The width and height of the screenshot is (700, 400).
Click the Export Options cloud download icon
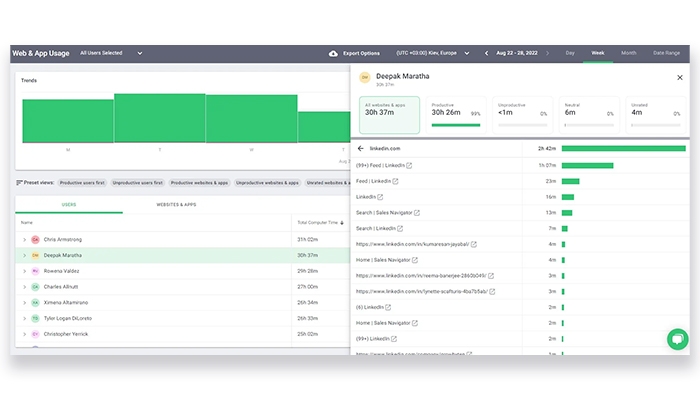pyautogui.click(x=333, y=53)
